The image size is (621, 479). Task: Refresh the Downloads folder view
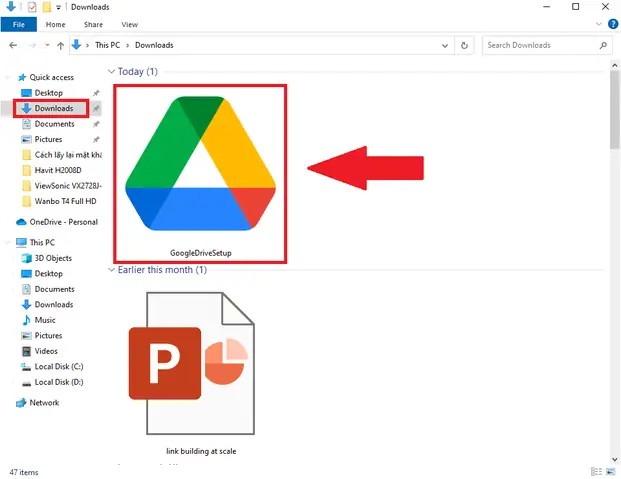click(x=464, y=46)
